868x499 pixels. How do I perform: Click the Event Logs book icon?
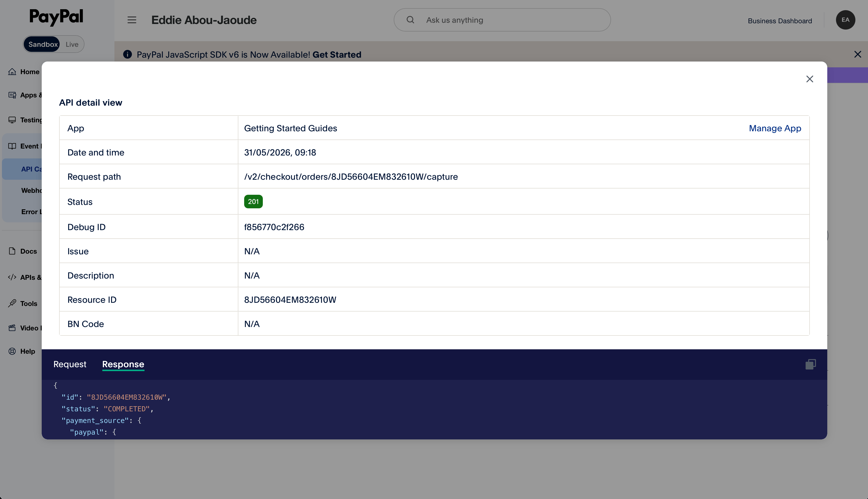[12, 146]
